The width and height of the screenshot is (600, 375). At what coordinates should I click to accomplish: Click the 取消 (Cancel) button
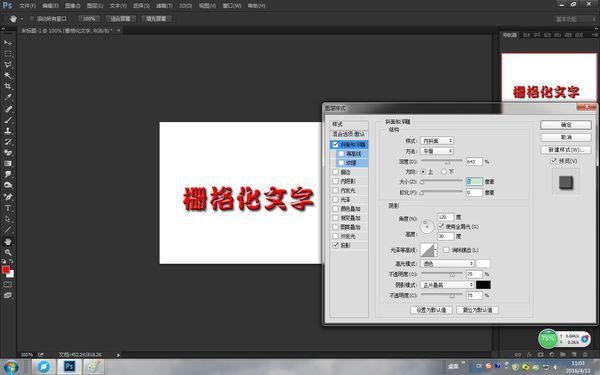click(x=566, y=137)
